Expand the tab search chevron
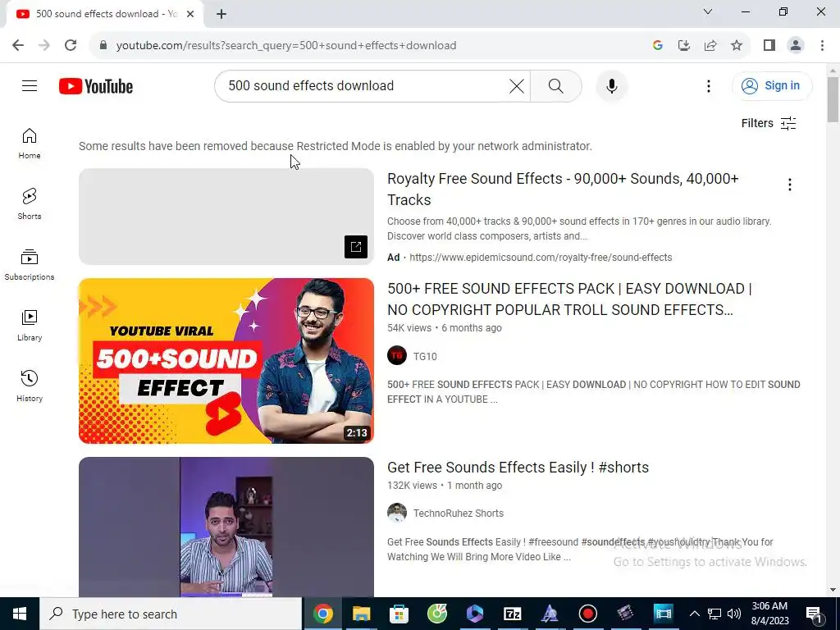The image size is (840, 630). click(708, 11)
